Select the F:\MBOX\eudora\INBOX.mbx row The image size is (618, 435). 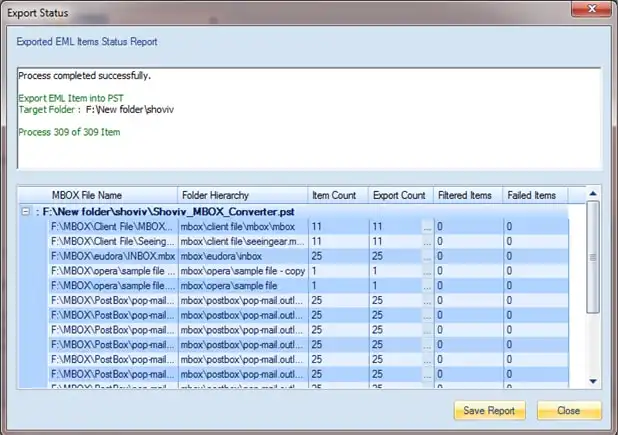point(309,256)
